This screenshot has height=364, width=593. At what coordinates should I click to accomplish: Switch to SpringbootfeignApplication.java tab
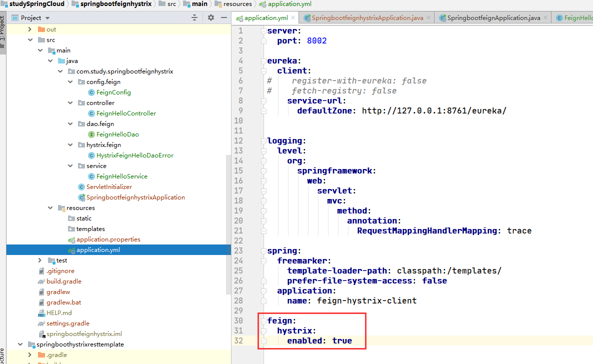point(493,18)
